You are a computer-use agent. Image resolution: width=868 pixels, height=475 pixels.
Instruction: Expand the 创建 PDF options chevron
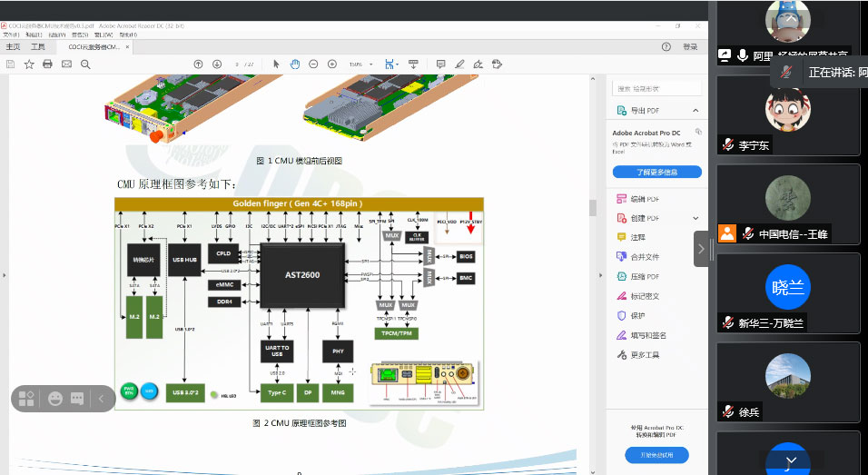click(x=695, y=218)
